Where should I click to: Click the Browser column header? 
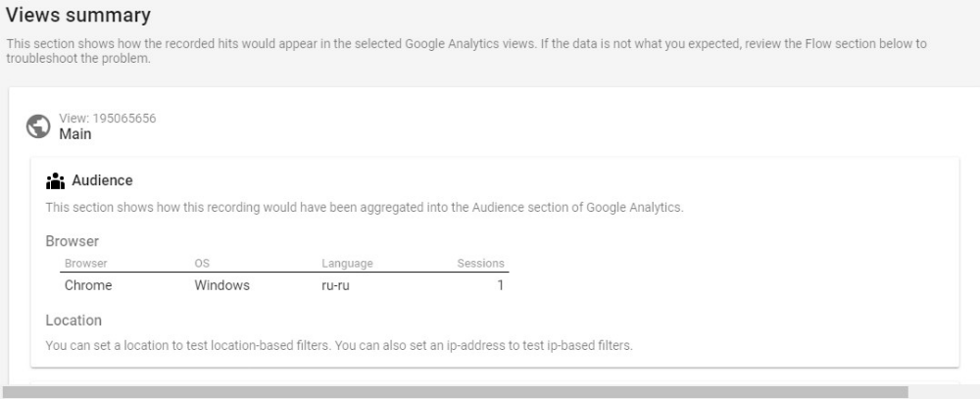(86, 264)
